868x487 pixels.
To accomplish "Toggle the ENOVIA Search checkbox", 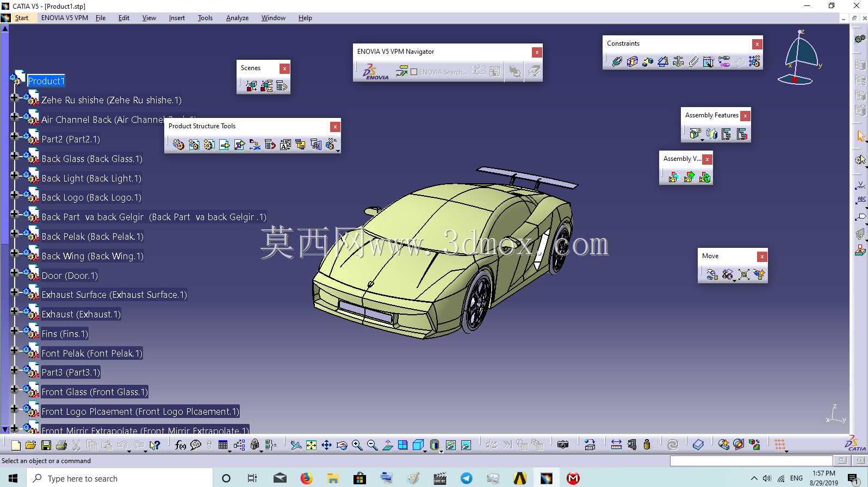I will point(414,72).
